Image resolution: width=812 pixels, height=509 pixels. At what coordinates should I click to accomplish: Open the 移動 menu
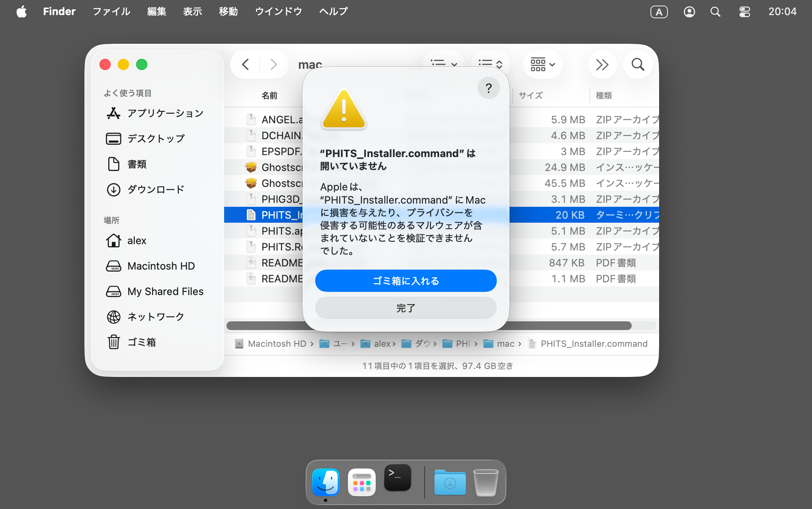[228, 12]
